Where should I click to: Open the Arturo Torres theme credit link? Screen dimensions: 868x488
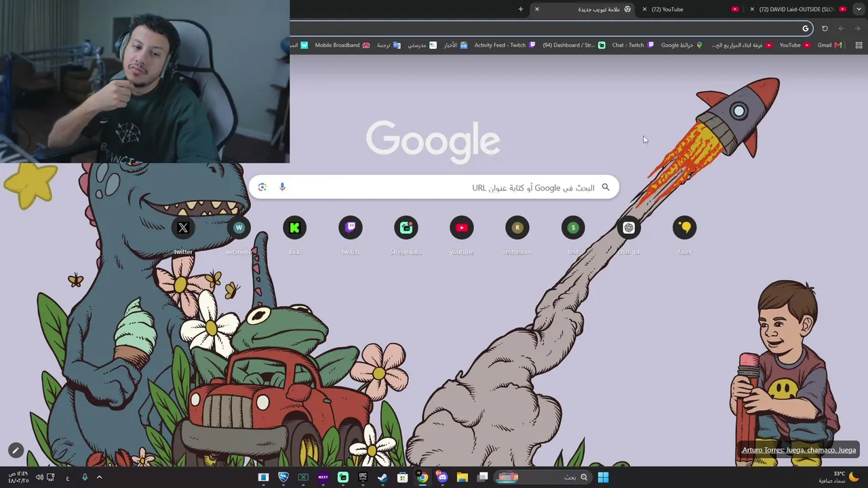pos(799,450)
